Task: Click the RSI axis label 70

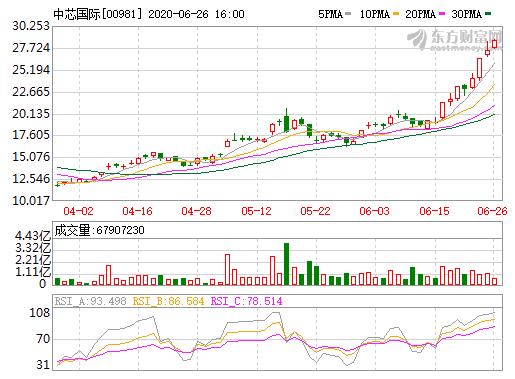Action: pyautogui.click(x=43, y=339)
